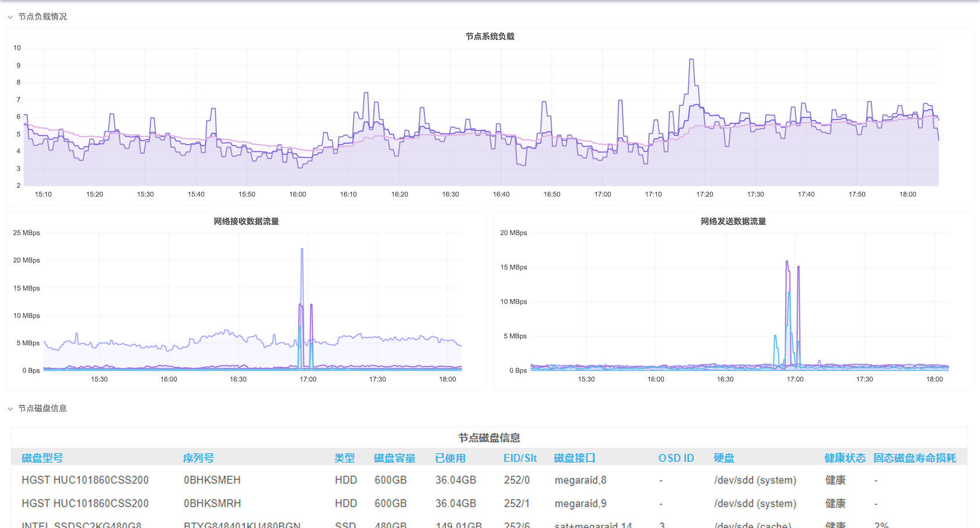Sort by the 类型 column header
The width and height of the screenshot is (980, 528).
coord(344,458)
